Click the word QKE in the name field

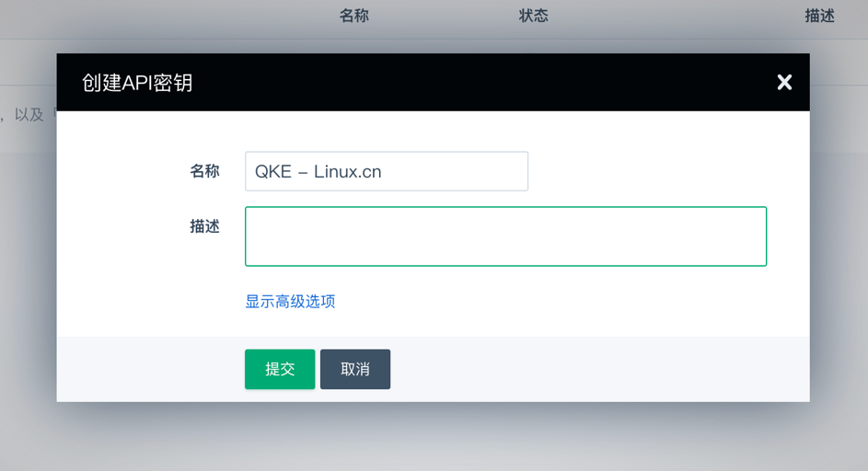(272, 172)
